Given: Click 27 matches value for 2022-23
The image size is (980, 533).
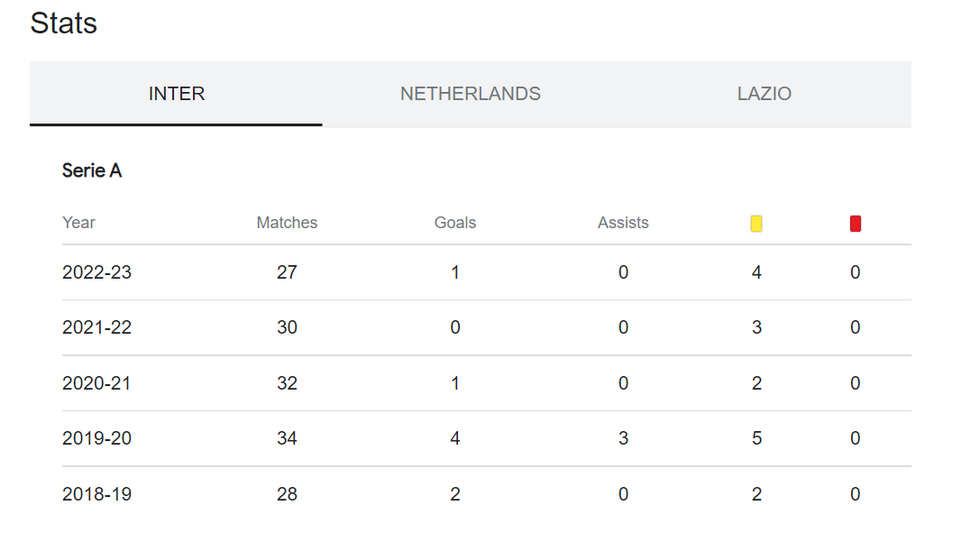Looking at the screenshot, I should [287, 272].
